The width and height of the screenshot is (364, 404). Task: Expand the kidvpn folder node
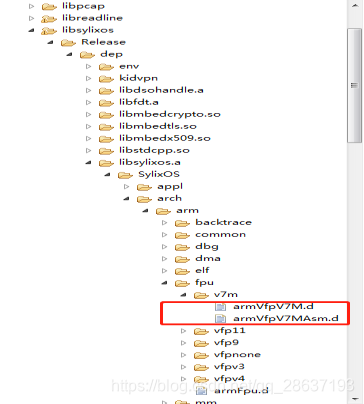pos(88,78)
